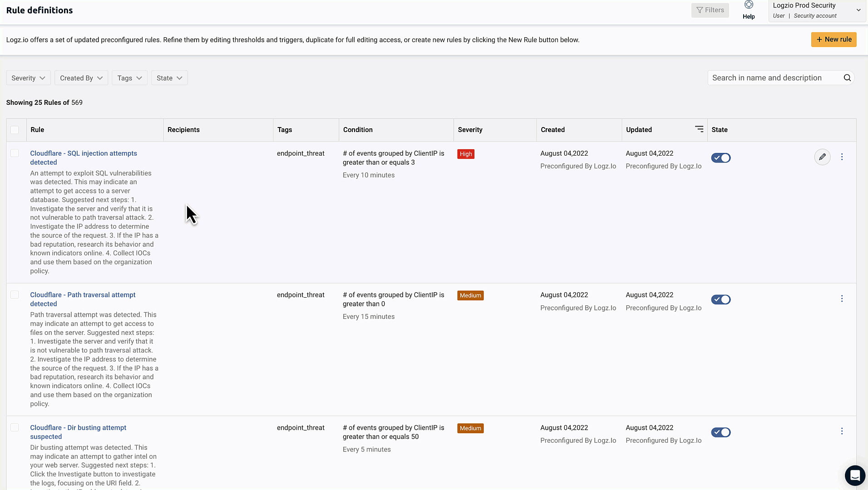Click the New rule button
The image size is (868, 490).
pyautogui.click(x=833, y=39)
